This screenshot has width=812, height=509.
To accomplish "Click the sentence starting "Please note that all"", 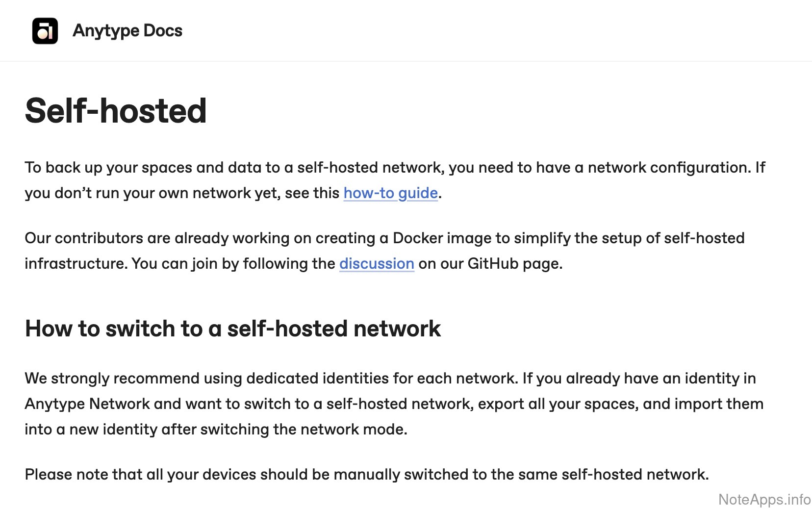I will click(366, 475).
